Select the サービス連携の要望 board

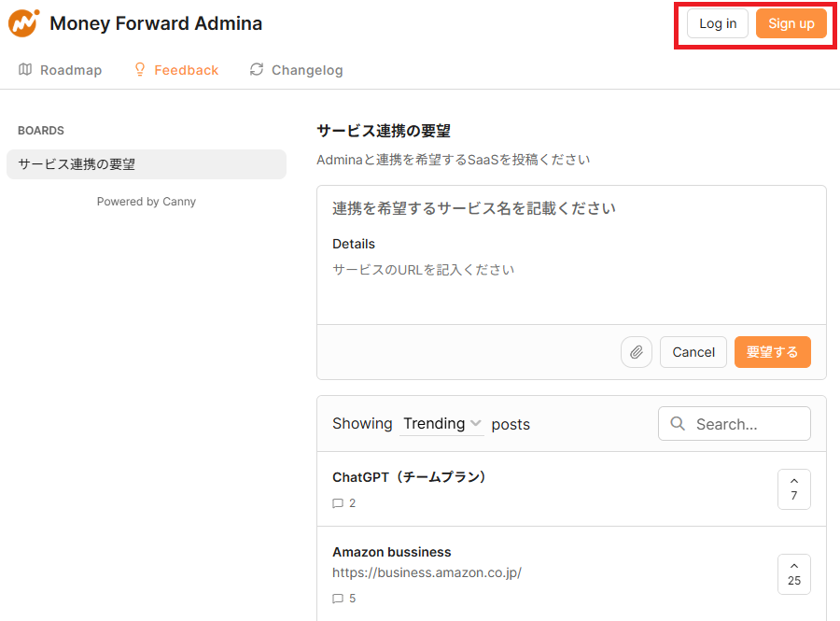[x=147, y=164]
